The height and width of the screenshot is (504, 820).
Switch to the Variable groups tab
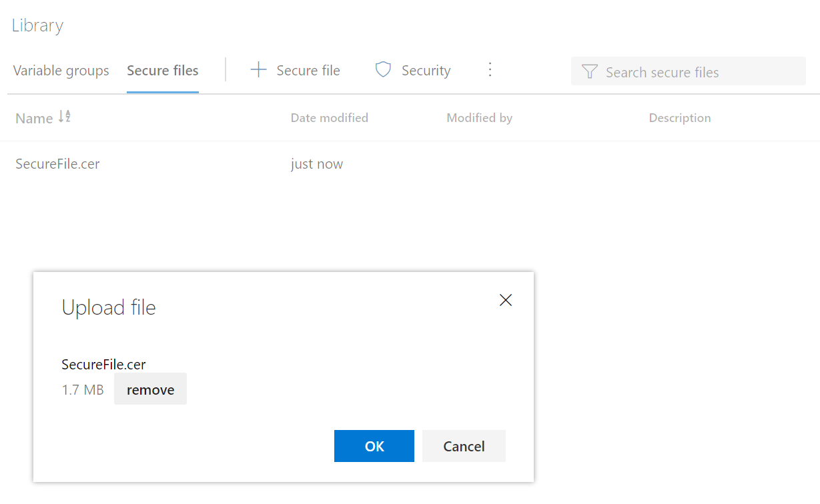click(x=61, y=70)
